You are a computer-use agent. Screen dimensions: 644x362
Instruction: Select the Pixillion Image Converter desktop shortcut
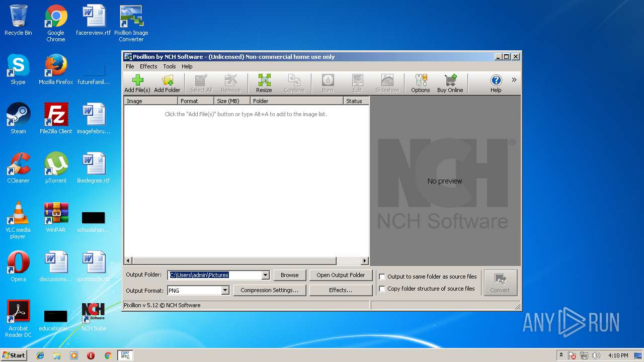pos(131,23)
